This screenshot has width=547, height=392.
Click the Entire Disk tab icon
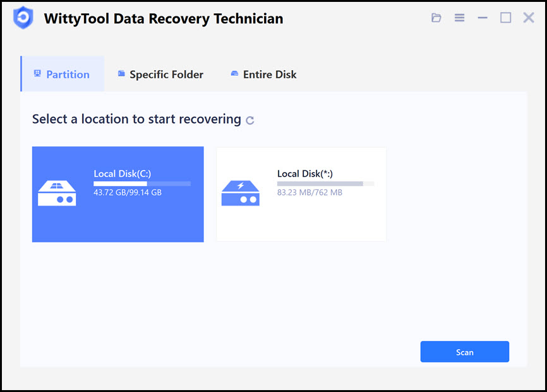[234, 73]
